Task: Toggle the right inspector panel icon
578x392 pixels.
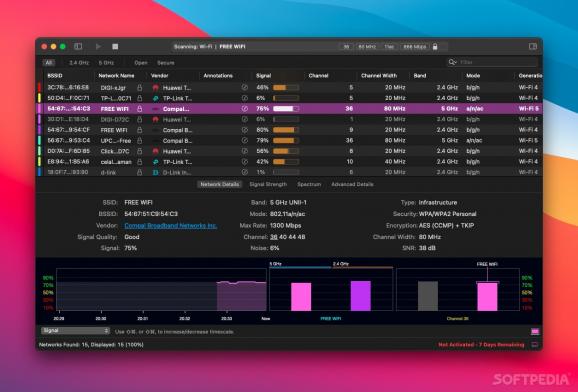Action: (533, 46)
